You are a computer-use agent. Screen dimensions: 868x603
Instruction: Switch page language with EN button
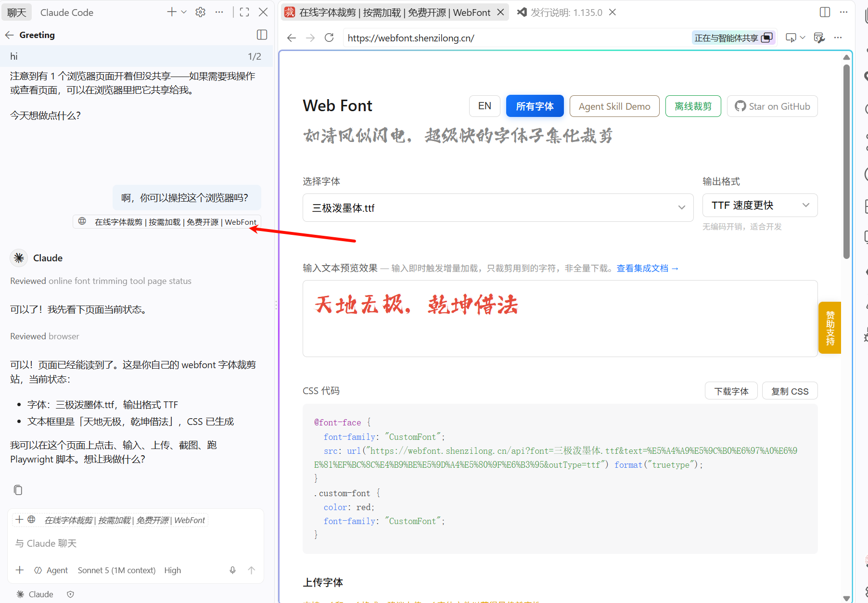coord(485,106)
